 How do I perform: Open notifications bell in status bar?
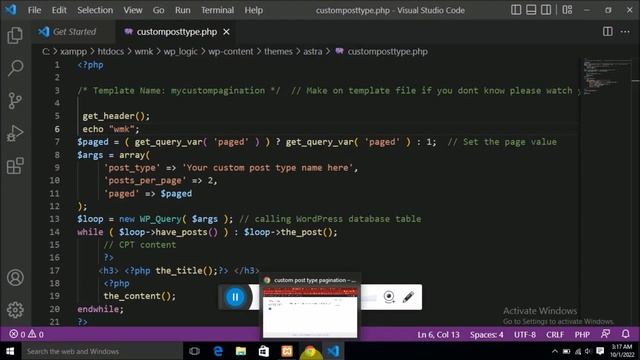pyautogui.click(x=625, y=334)
